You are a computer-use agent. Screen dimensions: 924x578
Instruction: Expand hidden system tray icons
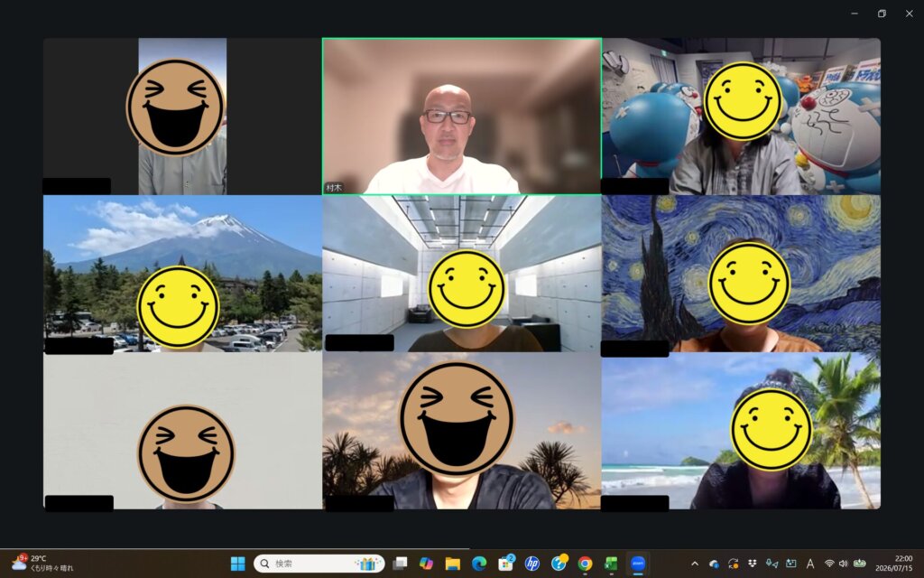(695, 564)
